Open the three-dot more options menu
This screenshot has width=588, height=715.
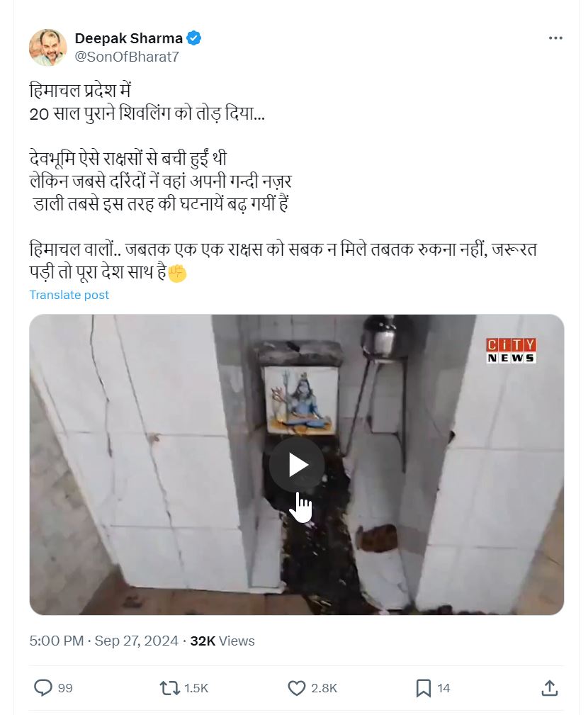555,38
